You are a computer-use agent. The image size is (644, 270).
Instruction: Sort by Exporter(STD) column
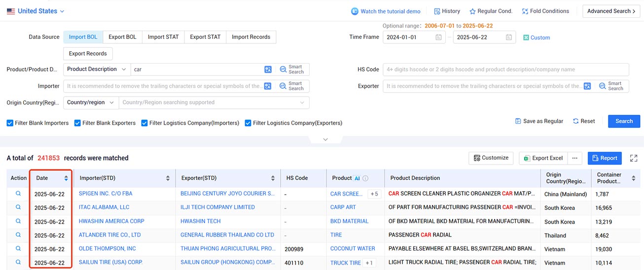coord(273,178)
